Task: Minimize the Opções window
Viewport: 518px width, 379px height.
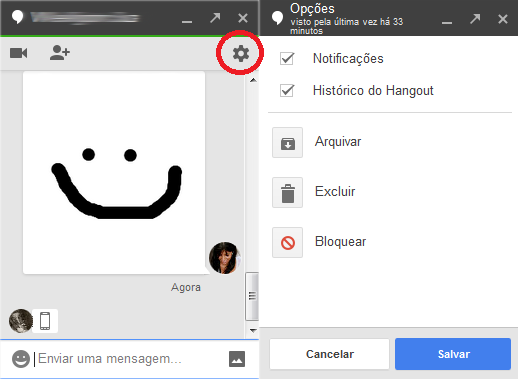Action: tap(447, 23)
